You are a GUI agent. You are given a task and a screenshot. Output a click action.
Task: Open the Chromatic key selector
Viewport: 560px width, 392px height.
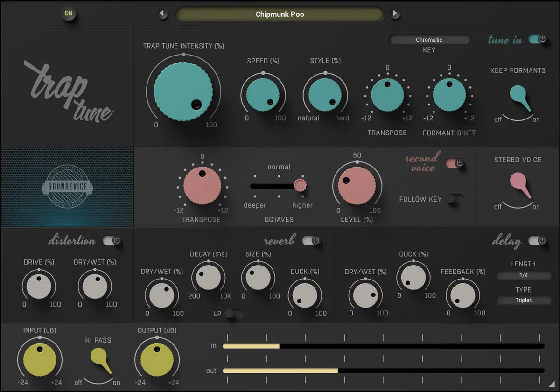pos(430,40)
